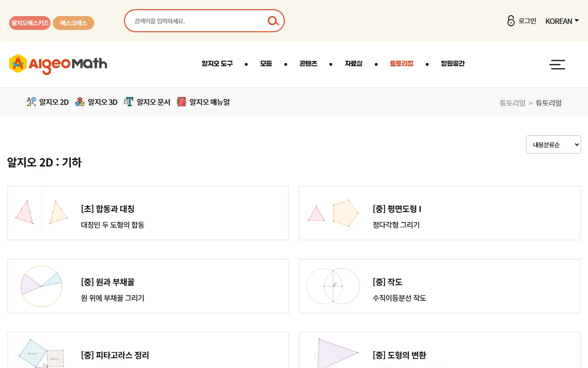Click the text 원 위에 부채꼴 그리기
This screenshot has width=588, height=368.
pos(113,298)
